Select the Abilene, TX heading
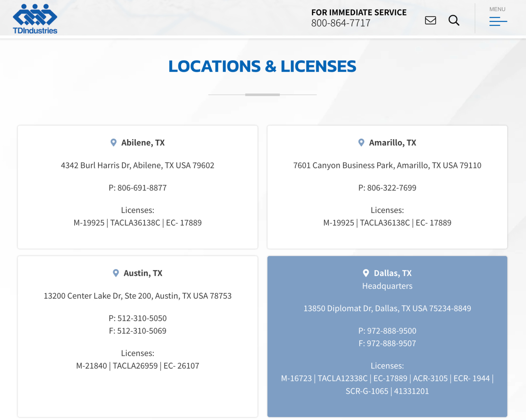Screen dimensions: 526x420 tap(143, 143)
